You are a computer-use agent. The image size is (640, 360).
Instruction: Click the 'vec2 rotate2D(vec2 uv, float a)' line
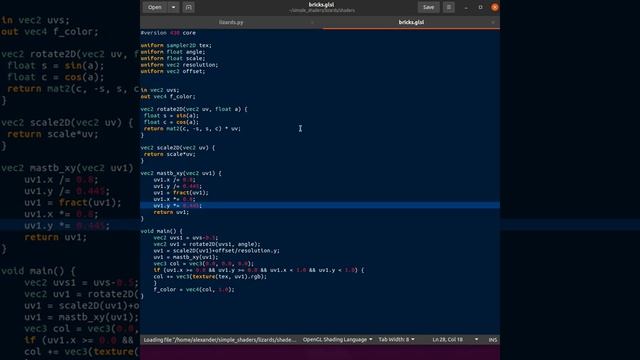(x=194, y=109)
